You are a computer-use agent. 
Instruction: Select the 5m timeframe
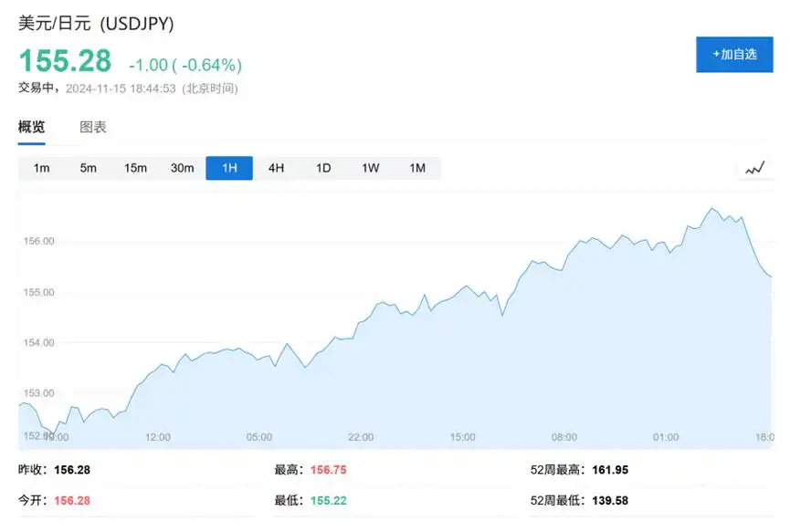pyautogui.click(x=89, y=168)
